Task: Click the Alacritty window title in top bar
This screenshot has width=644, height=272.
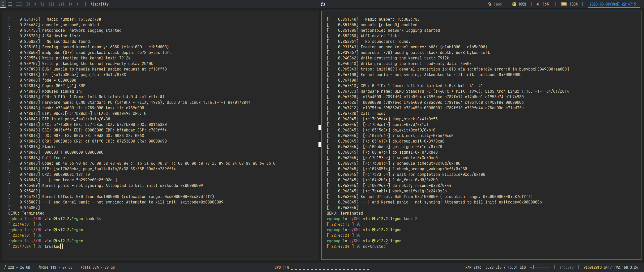Action: pyautogui.click(x=100, y=4)
